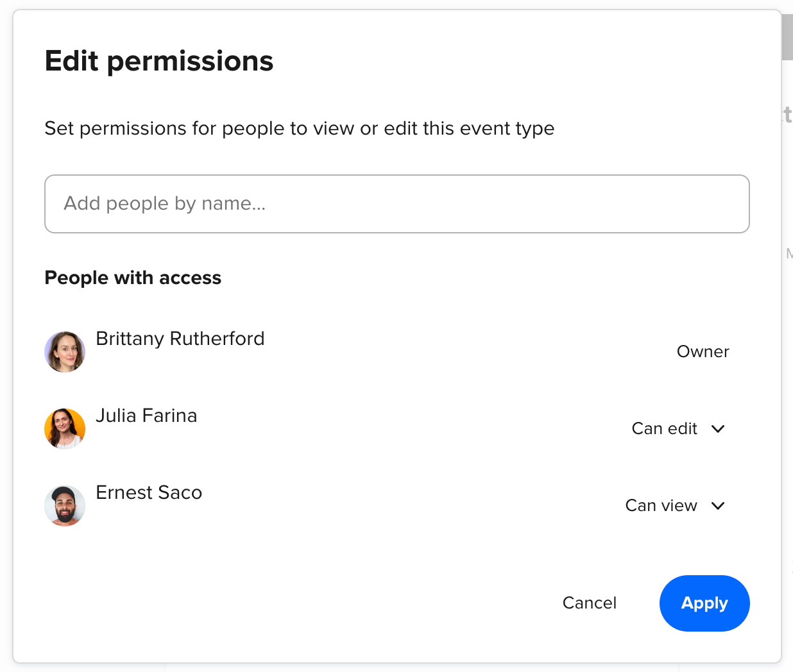793x672 pixels.
Task: Click Brittany Rutherford's profile avatar
Action: [x=65, y=352]
